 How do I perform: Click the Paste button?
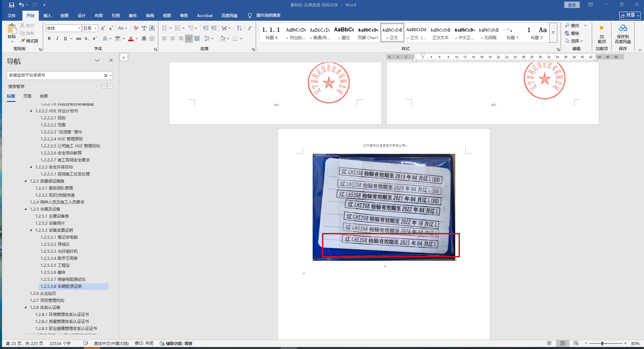tap(12, 33)
